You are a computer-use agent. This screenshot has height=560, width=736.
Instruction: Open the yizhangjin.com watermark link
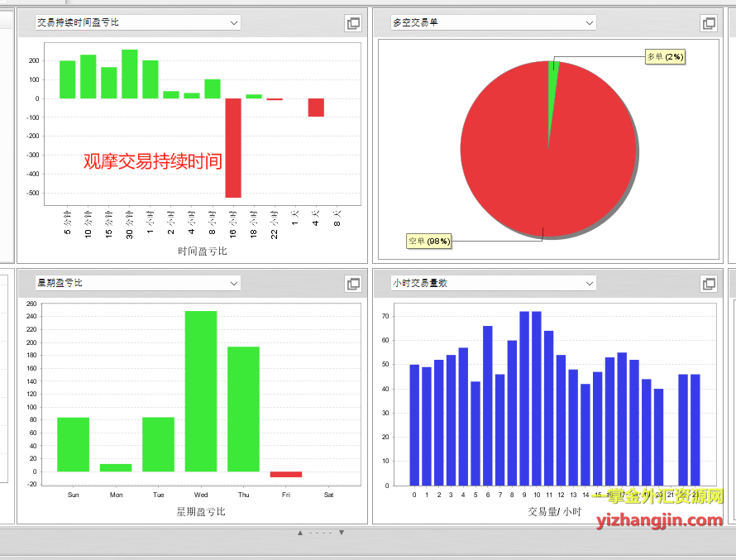point(659,519)
